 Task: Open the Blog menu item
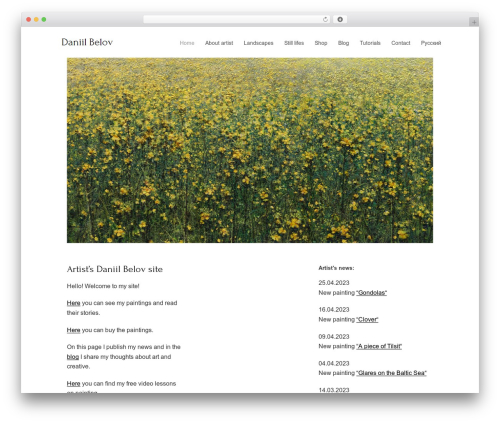(343, 43)
